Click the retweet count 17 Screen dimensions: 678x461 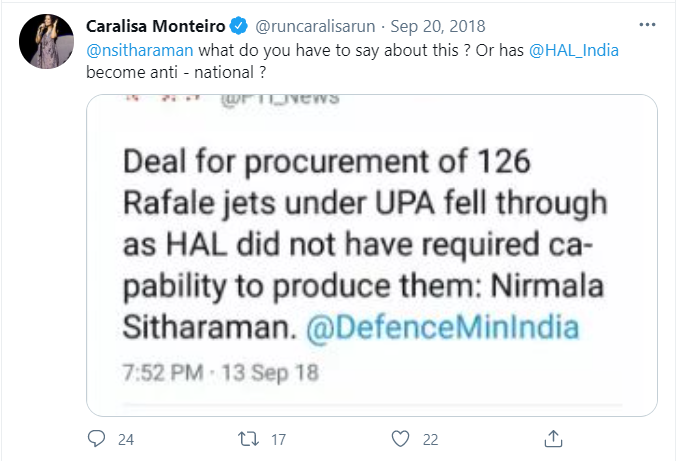click(x=280, y=438)
